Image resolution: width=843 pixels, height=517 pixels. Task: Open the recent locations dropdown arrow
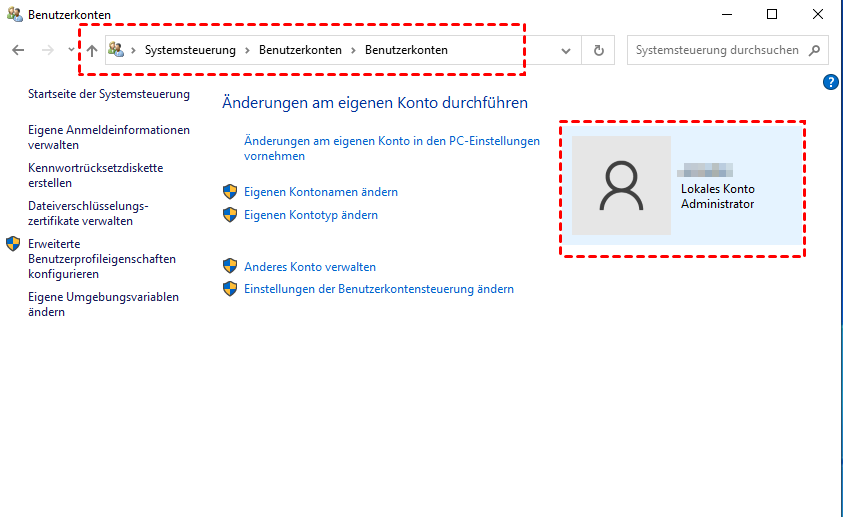tap(70, 50)
